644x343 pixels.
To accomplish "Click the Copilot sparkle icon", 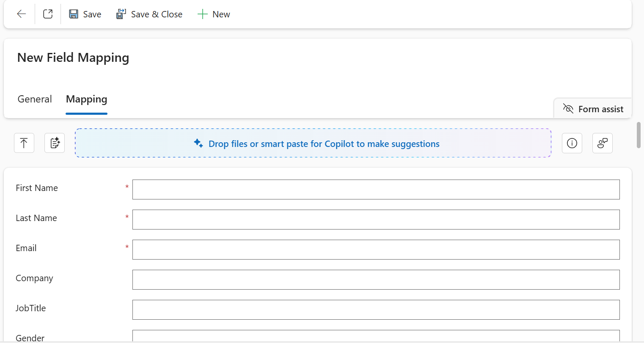I will 198,143.
